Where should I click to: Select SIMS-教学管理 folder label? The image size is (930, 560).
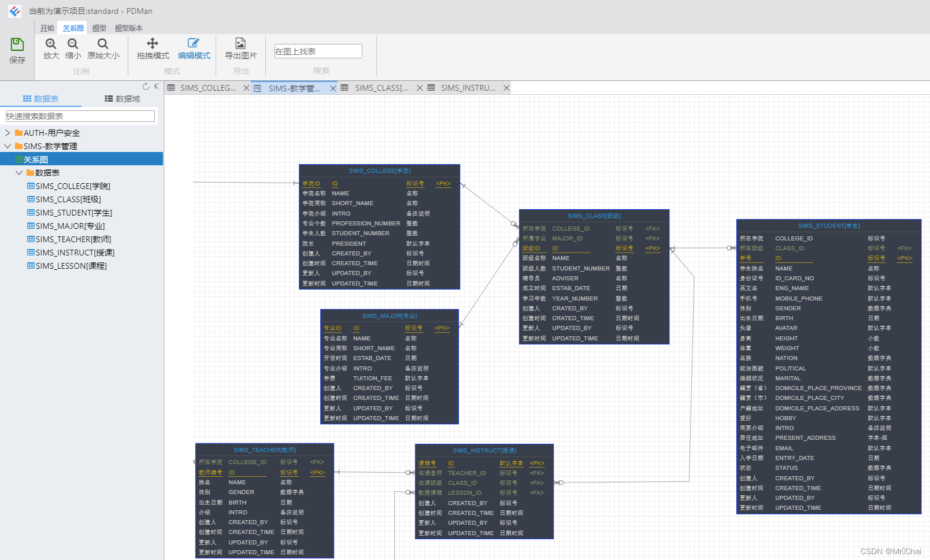tap(50, 146)
